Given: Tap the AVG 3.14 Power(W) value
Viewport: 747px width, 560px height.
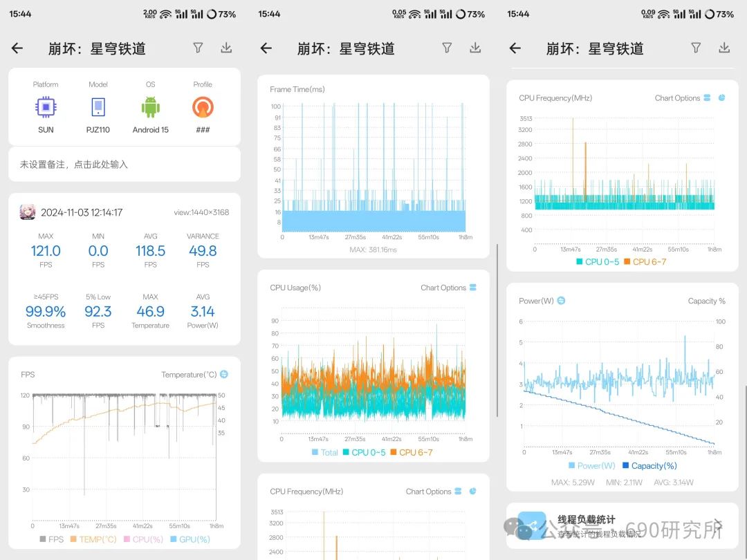Looking at the screenshot, I should coord(203,311).
